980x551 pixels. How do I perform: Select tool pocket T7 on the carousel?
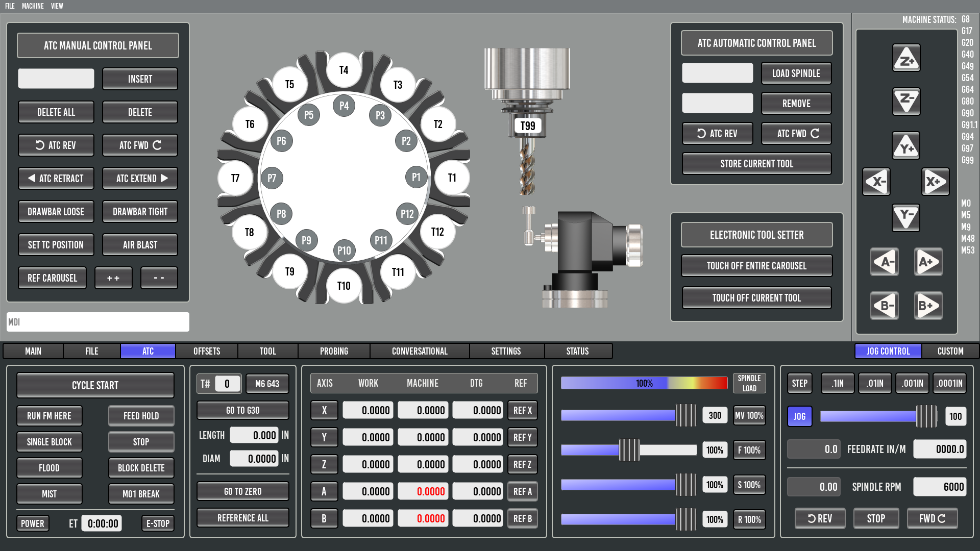(235, 178)
